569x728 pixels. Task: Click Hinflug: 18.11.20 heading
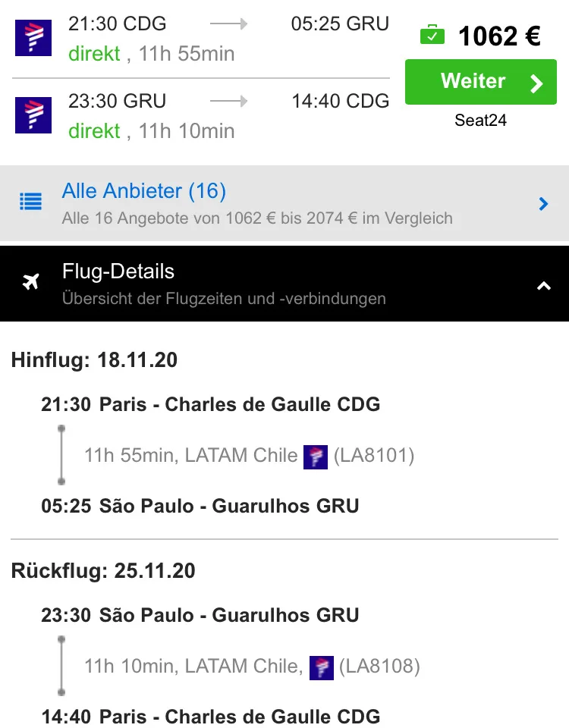(x=94, y=360)
